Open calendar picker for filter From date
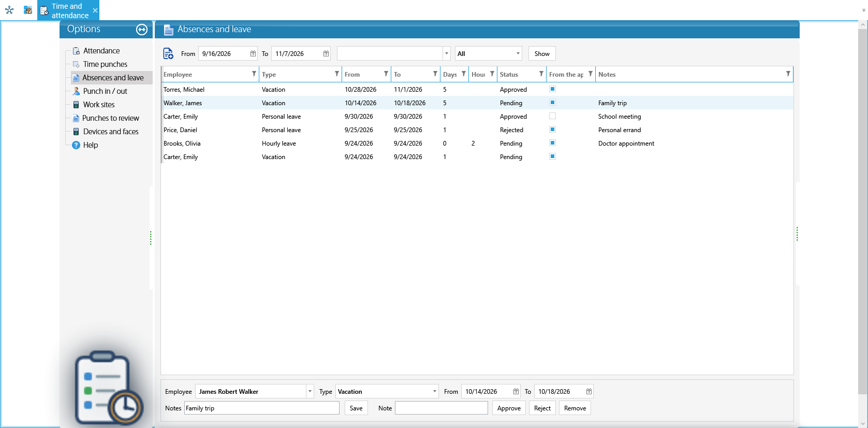 pyautogui.click(x=253, y=53)
